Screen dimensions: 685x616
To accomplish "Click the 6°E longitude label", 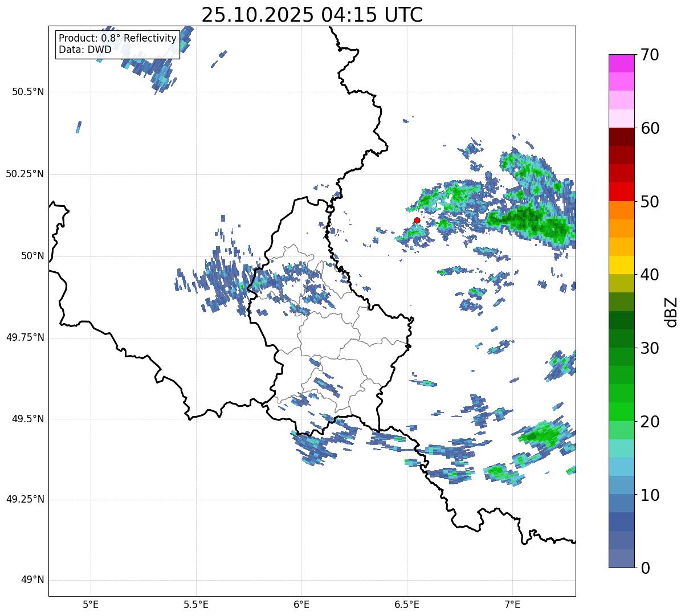I will coord(301,604).
